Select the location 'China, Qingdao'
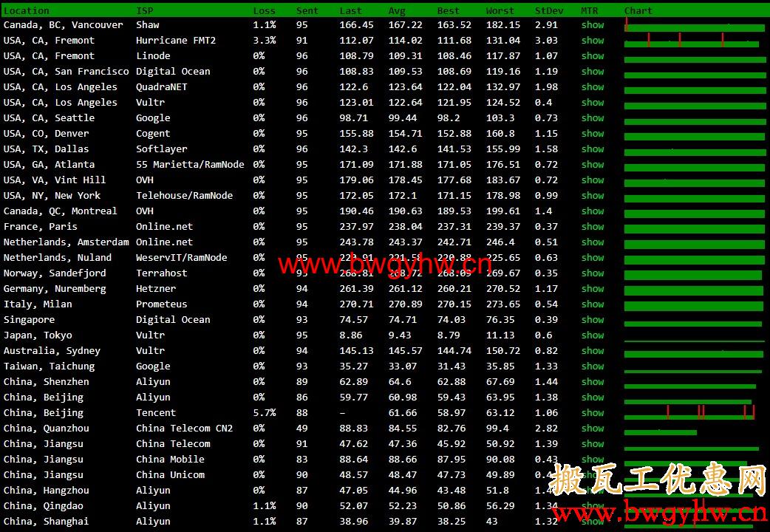This screenshot has height=532, width=770. tap(43, 505)
